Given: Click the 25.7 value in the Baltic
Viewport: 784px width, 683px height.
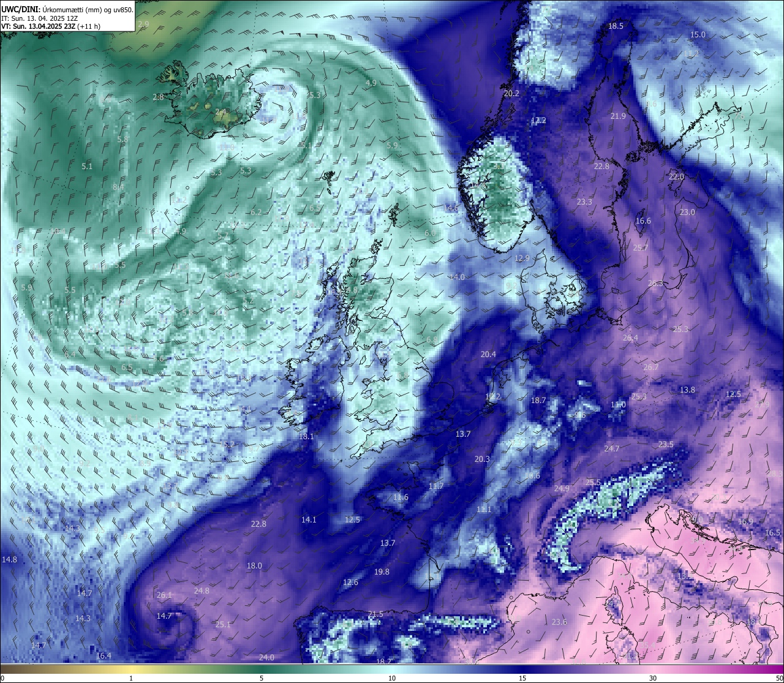Looking at the screenshot, I should pos(641,247).
